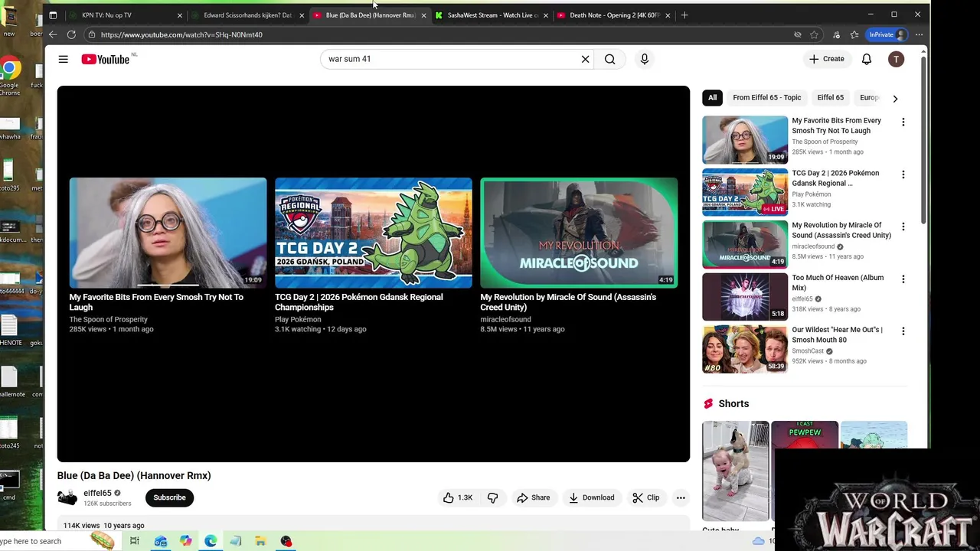Screen dimensions: 980x551
Task: Open tracking prevention eye icon in address bar
Action: point(797,34)
